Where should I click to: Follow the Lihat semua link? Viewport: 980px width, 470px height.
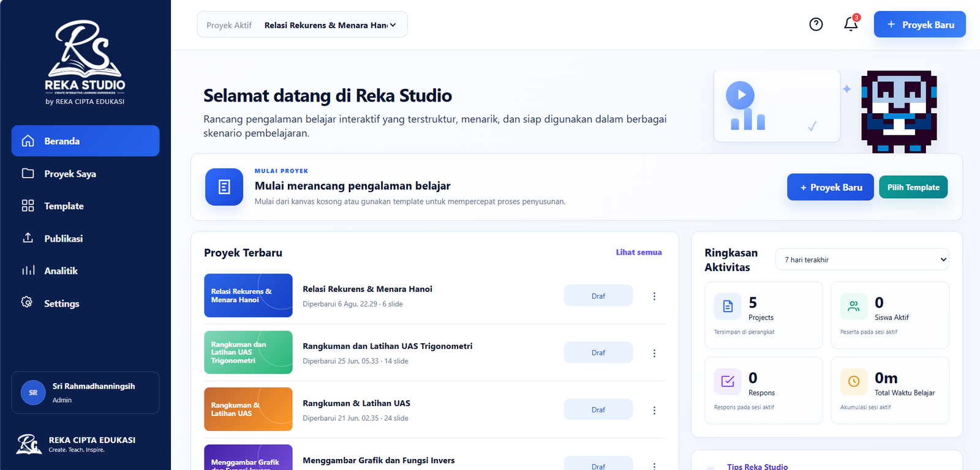(x=639, y=252)
